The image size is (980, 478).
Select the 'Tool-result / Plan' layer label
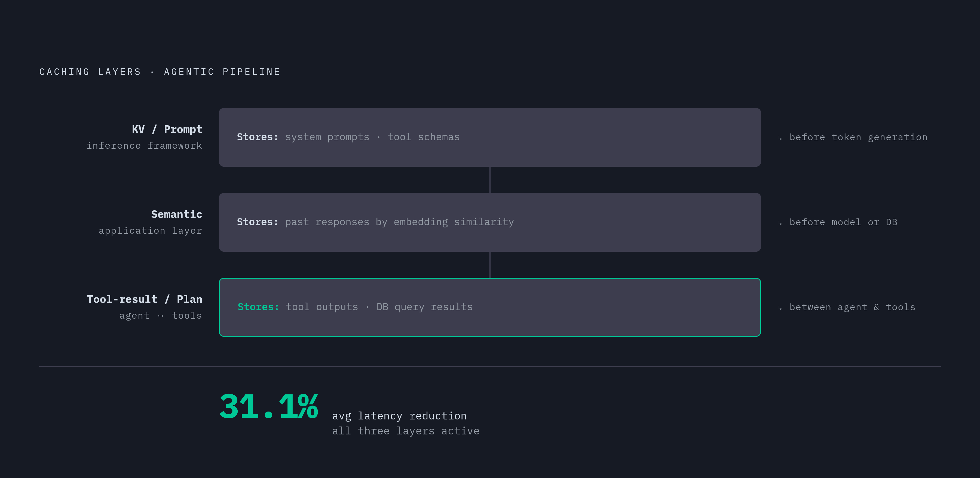tap(145, 299)
